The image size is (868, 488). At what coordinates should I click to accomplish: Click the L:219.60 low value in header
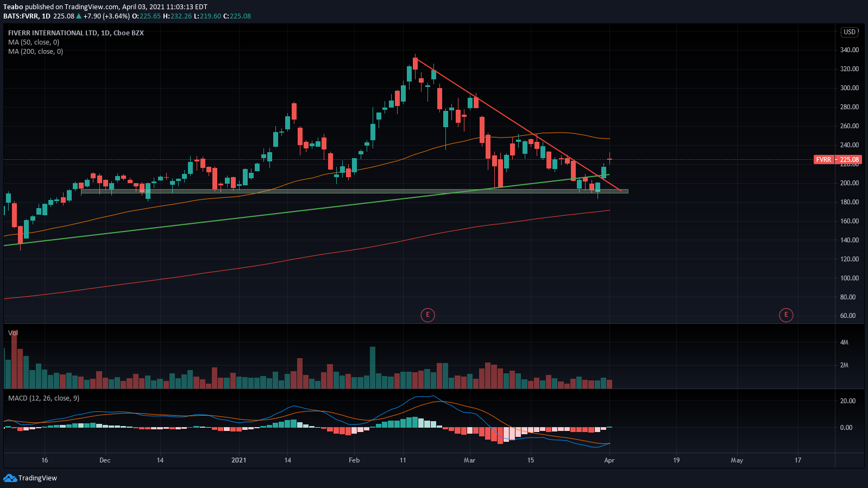click(207, 16)
